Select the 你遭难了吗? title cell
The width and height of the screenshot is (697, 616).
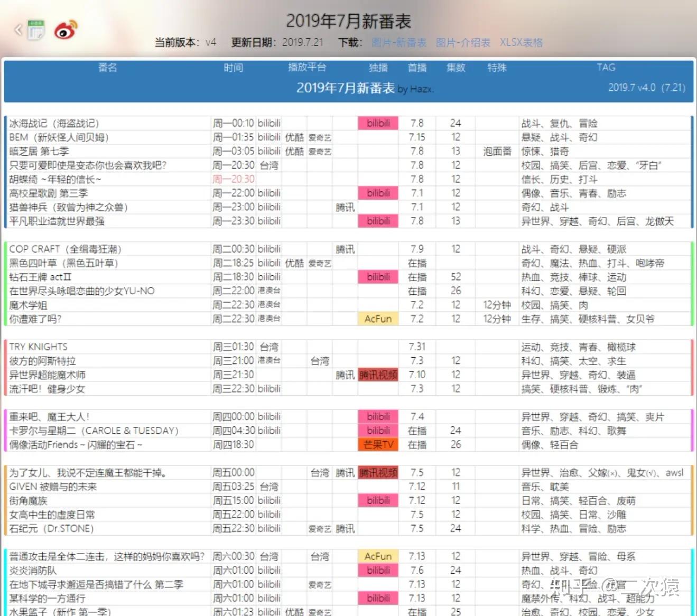[35, 319]
